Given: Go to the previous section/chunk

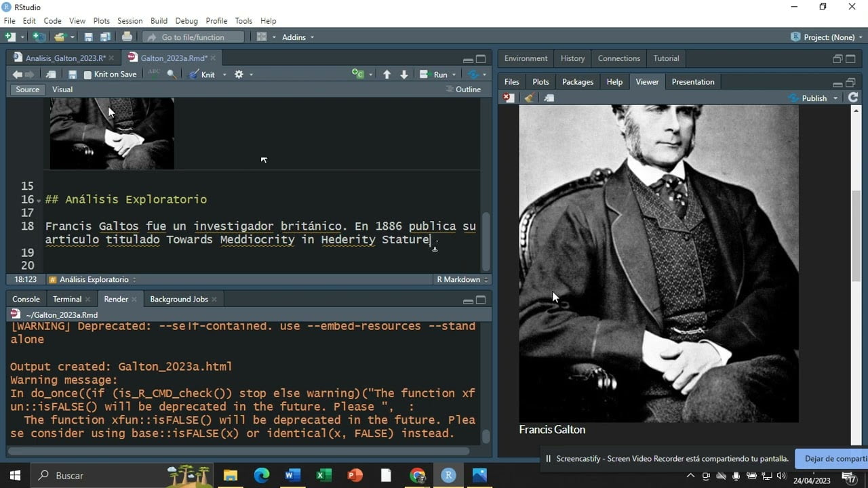Looking at the screenshot, I should coord(387,75).
